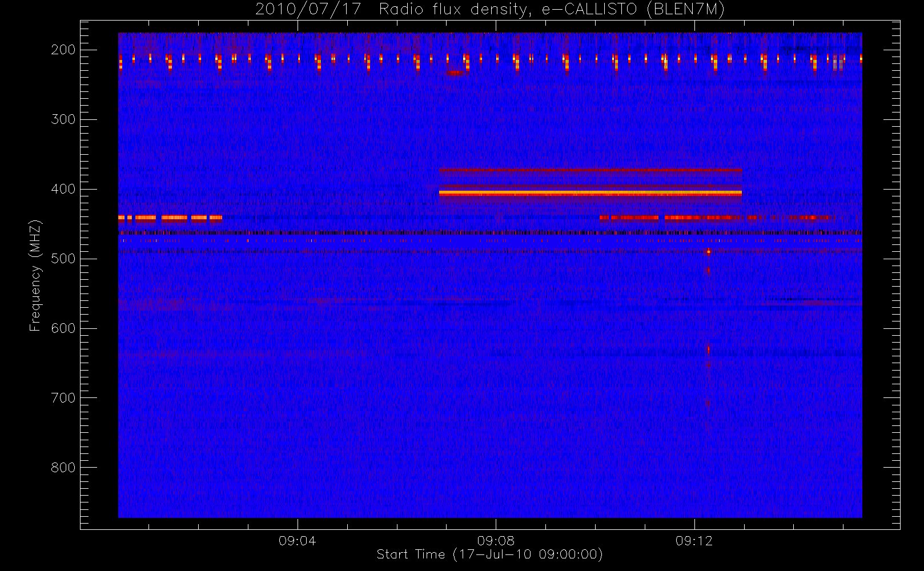Click the bright spot near 490 MHz at 09:12

click(x=708, y=251)
